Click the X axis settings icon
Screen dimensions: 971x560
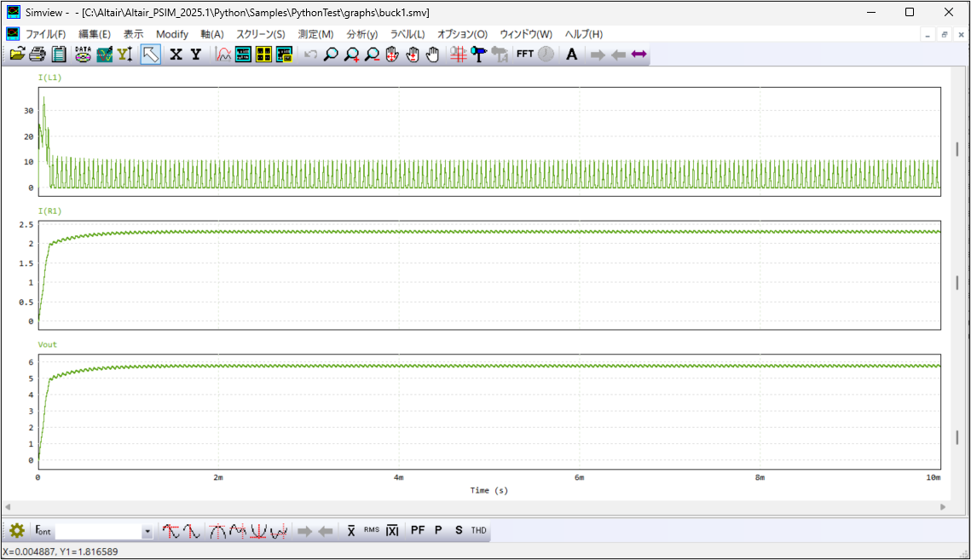pyautogui.click(x=176, y=55)
